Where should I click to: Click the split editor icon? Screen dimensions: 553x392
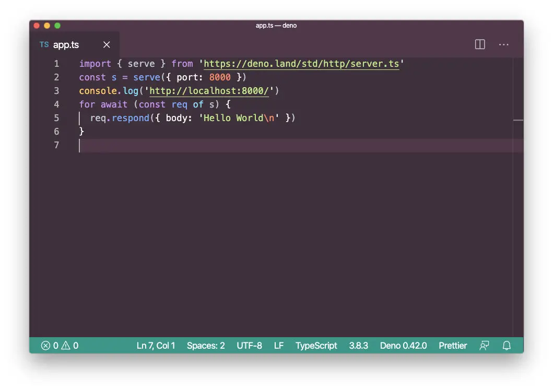pos(480,44)
